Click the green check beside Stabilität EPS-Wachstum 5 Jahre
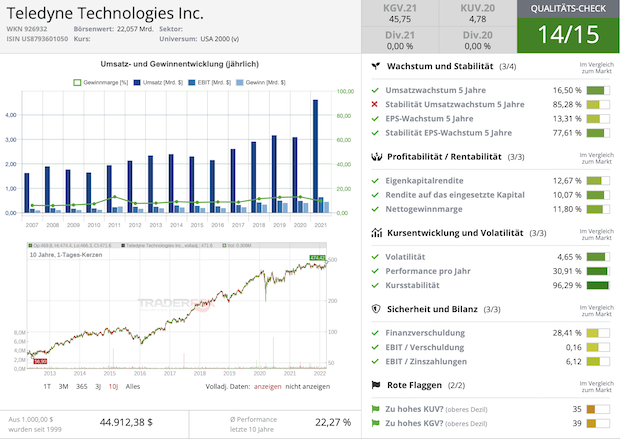The height and width of the screenshot is (439, 620). click(375, 133)
